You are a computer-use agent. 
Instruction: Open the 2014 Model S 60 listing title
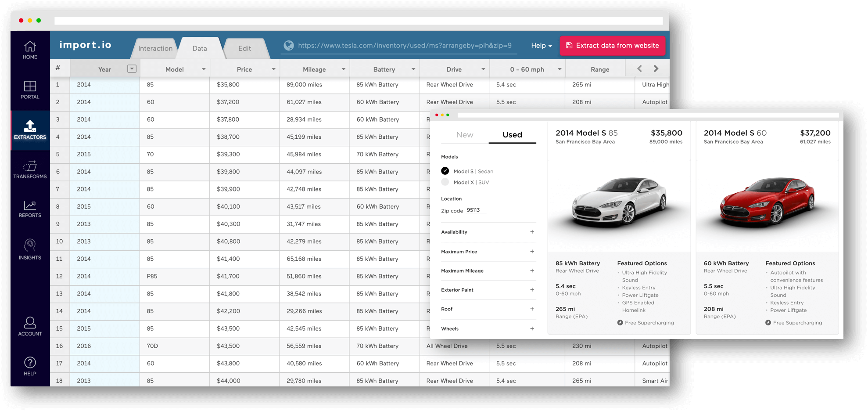tap(735, 133)
